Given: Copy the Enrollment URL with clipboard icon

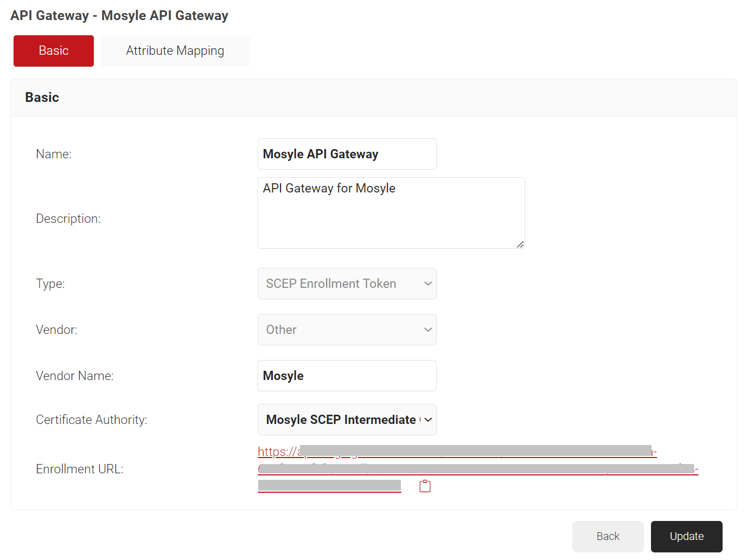Looking at the screenshot, I should pyautogui.click(x=425, y=486).
